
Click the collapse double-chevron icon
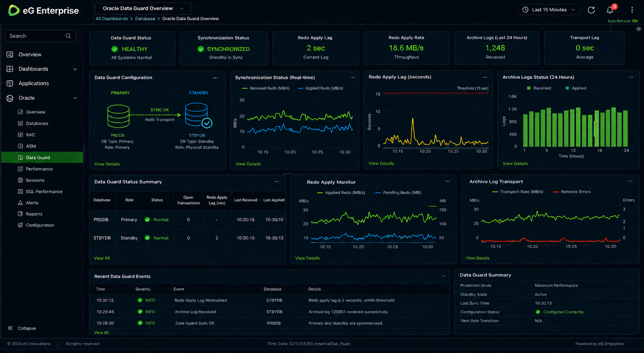coord(10,328)
